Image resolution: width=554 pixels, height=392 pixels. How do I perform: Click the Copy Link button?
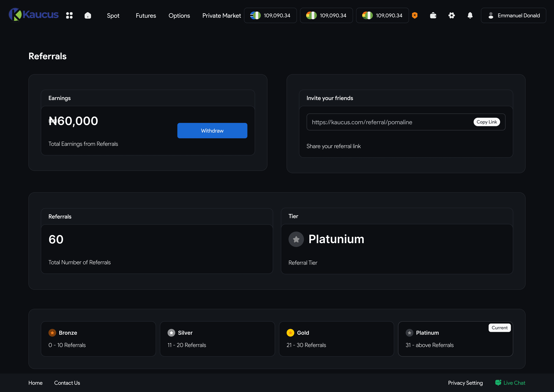(x=486, y=122)
